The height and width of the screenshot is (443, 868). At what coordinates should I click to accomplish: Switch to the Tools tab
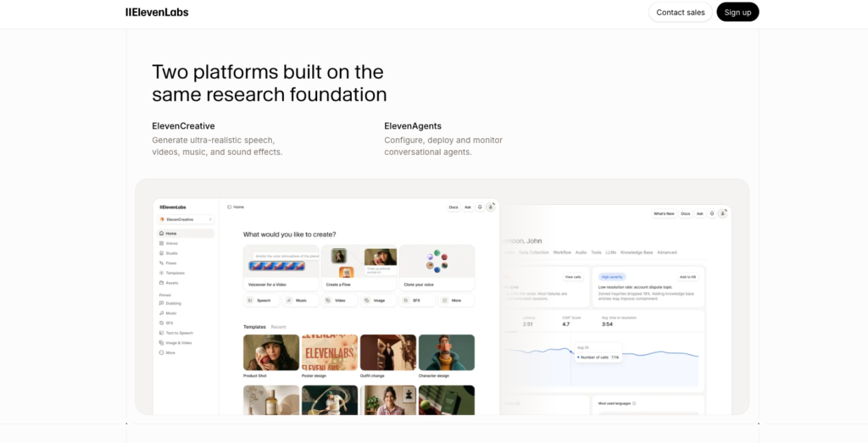click(x=596, y=252)
